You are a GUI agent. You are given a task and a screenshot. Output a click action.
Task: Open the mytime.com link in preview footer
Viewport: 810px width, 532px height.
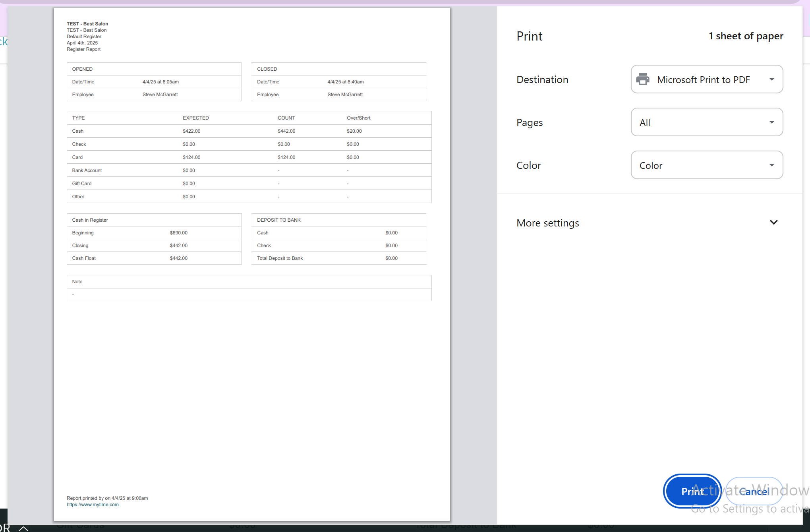[93, 505]
